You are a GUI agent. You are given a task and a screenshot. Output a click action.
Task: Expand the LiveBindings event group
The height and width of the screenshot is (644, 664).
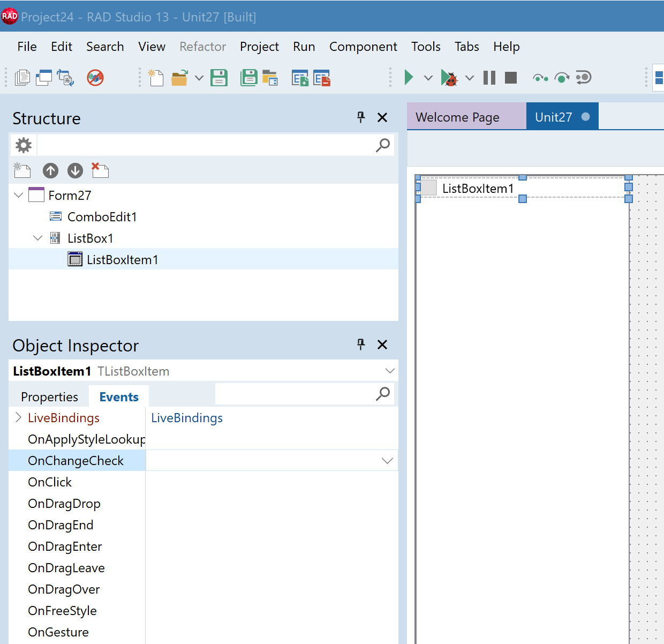tap(18, 418)
